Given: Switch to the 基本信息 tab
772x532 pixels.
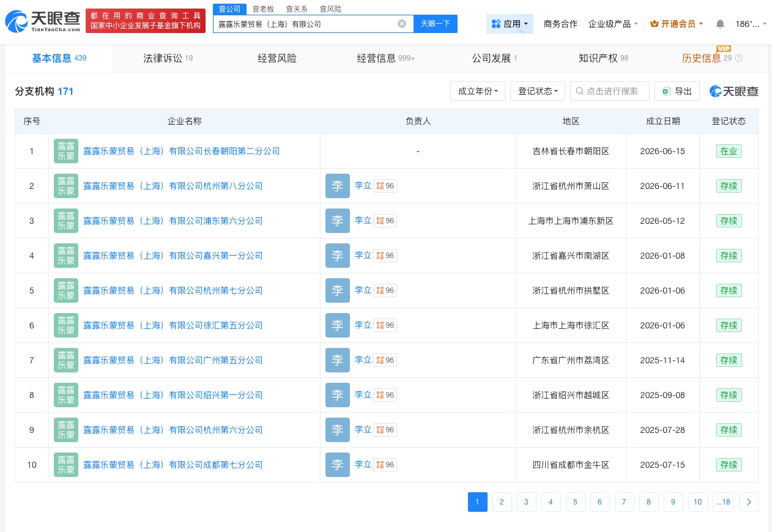Looking at the screenshot, I should coord(59,59).
